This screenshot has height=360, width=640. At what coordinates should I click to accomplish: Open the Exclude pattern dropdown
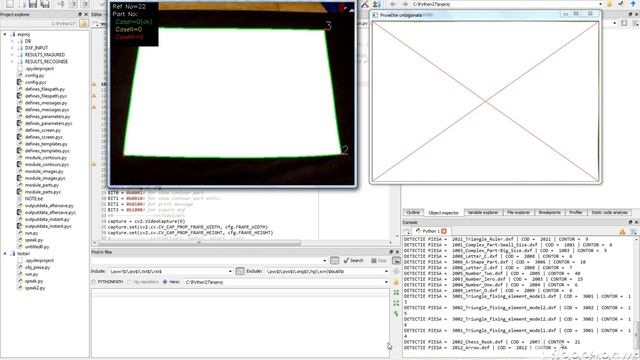pos(386,271)
